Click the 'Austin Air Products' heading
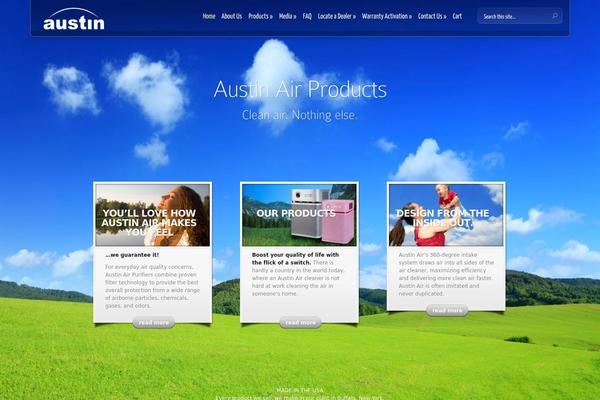Screen dimensions: 600x400 [x=300, y=89]
